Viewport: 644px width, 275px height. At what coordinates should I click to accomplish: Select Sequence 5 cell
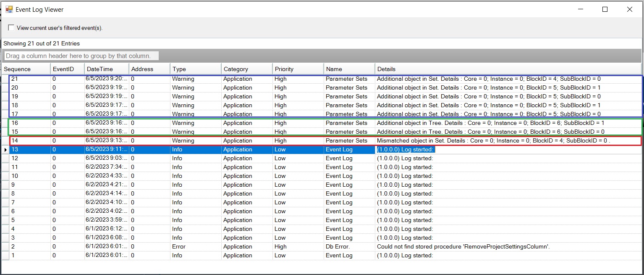tap(30, 220)
